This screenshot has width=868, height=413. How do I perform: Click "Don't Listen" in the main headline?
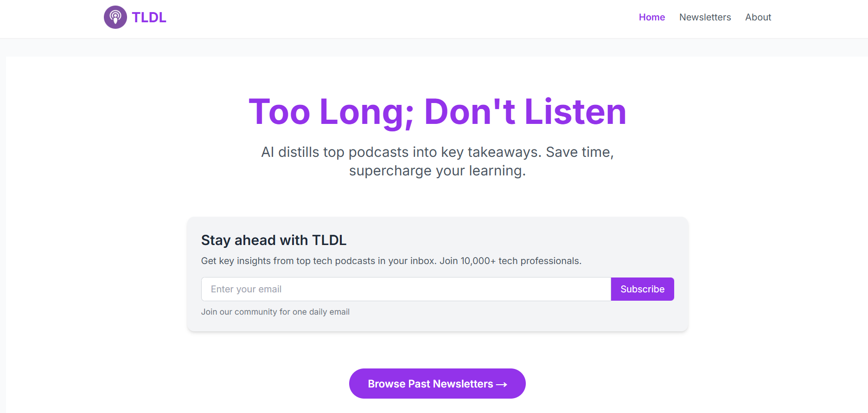coord(525,112)
